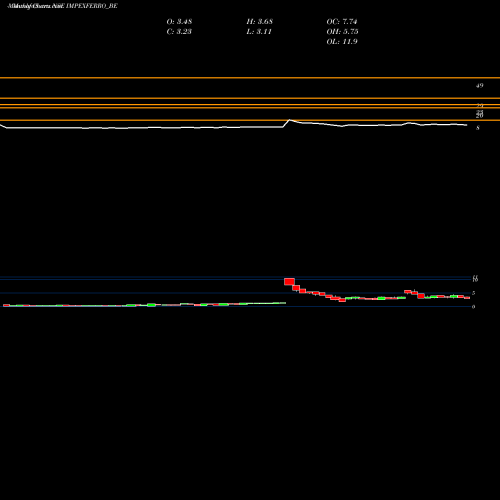Select the IMPEXFERRO_BE chart title text
Viewport: 500px width, 500px height.
(92, 6)
